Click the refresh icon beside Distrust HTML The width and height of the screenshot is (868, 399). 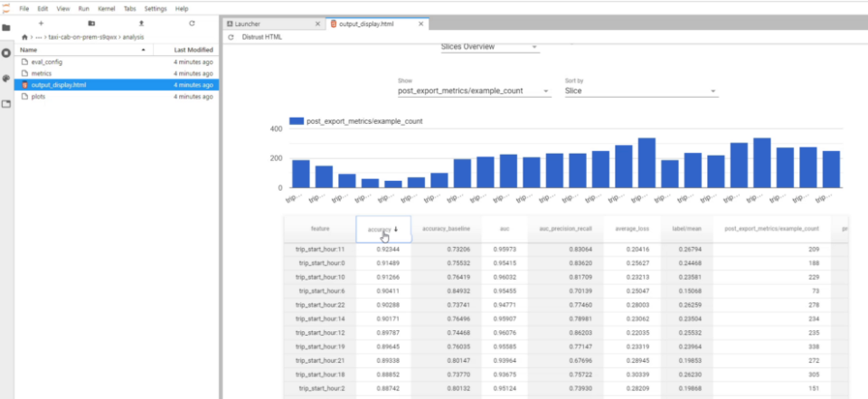(x=231, y=37)
